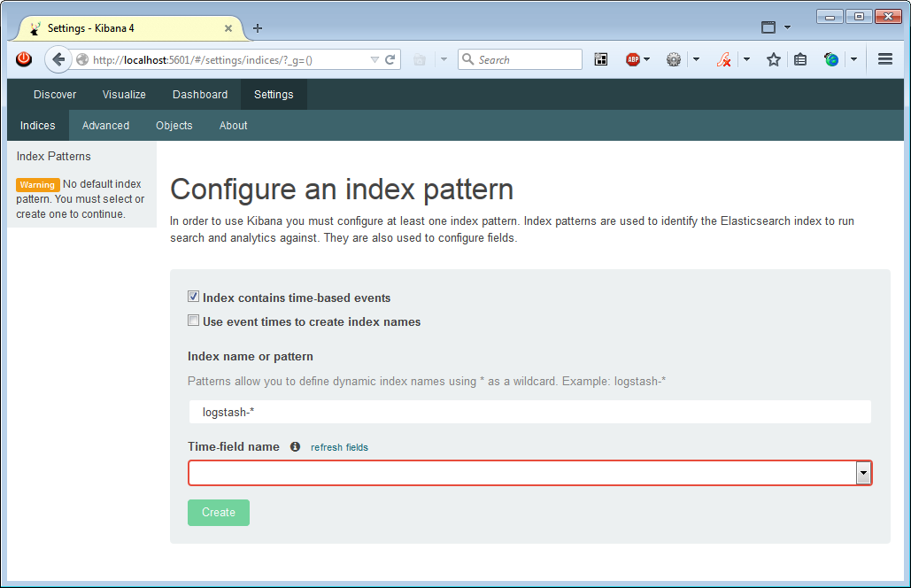The height and width of the screenshot is (588, 911).
Task: Click the gear extension icon in toolbar
Action: click(x=674, y=59)
